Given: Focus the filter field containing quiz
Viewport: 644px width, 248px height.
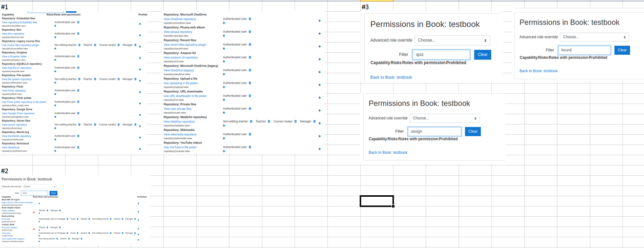Looking at the screenshot, I should (441, 55).
